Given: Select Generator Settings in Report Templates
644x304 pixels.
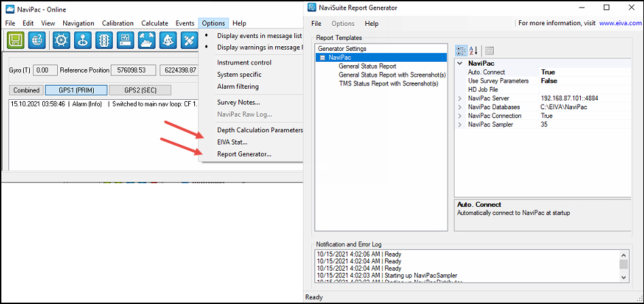Looking at the screenshot, I should (x=342, y=49).
